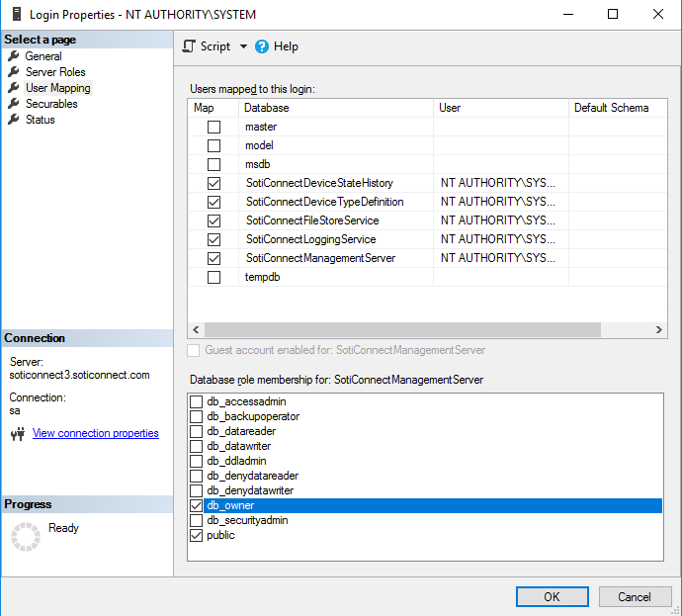Check the db_securityadmin role
Image resolution: width=682 pixels, height=616 pixels.
tap(196, 520)
